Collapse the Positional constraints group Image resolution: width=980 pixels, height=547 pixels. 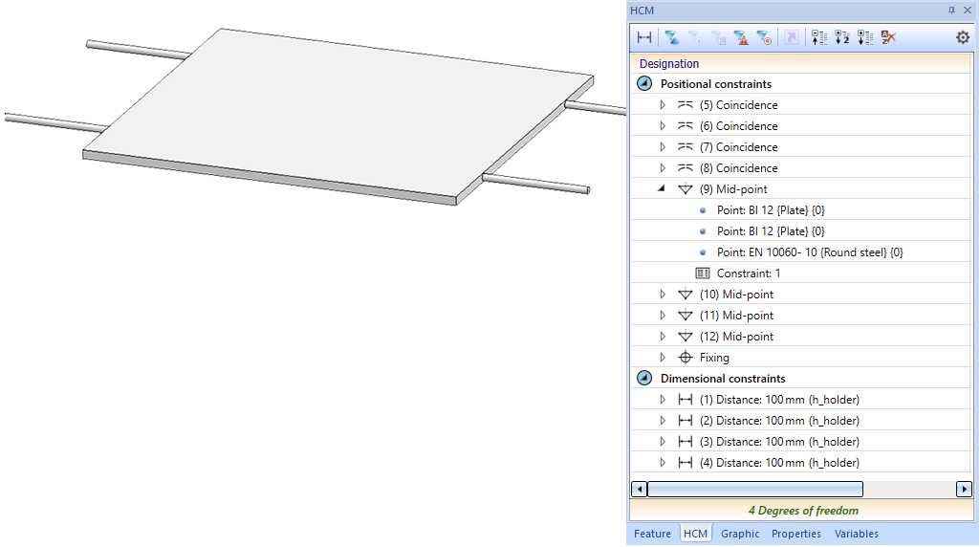644,83
